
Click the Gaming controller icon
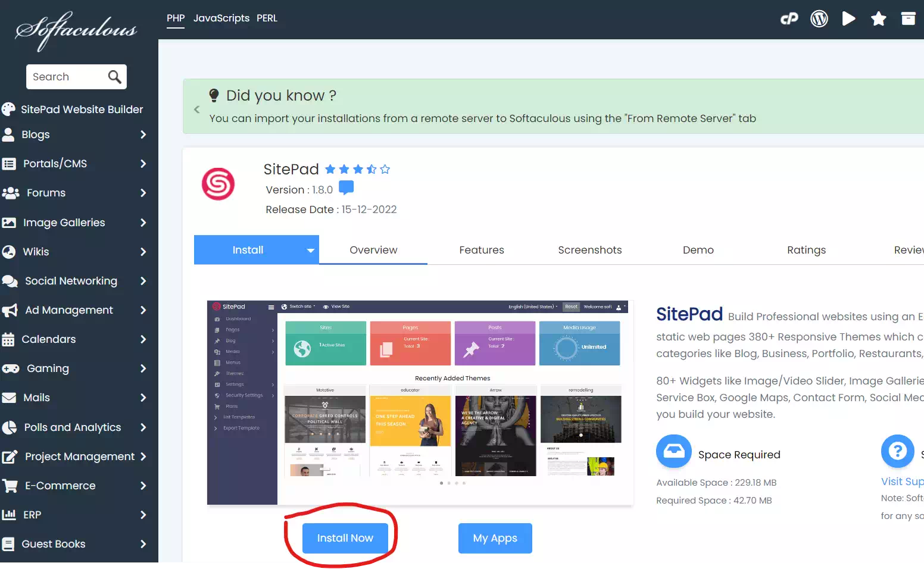click(x=11, y=368)
